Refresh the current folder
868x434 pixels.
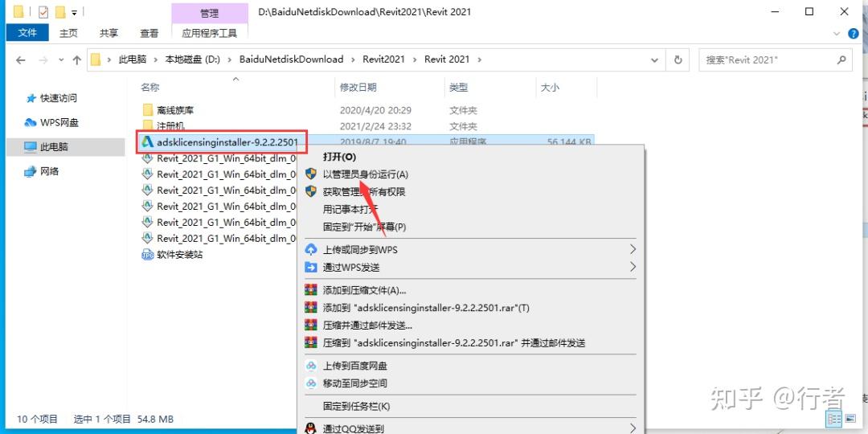click(678, 59)
